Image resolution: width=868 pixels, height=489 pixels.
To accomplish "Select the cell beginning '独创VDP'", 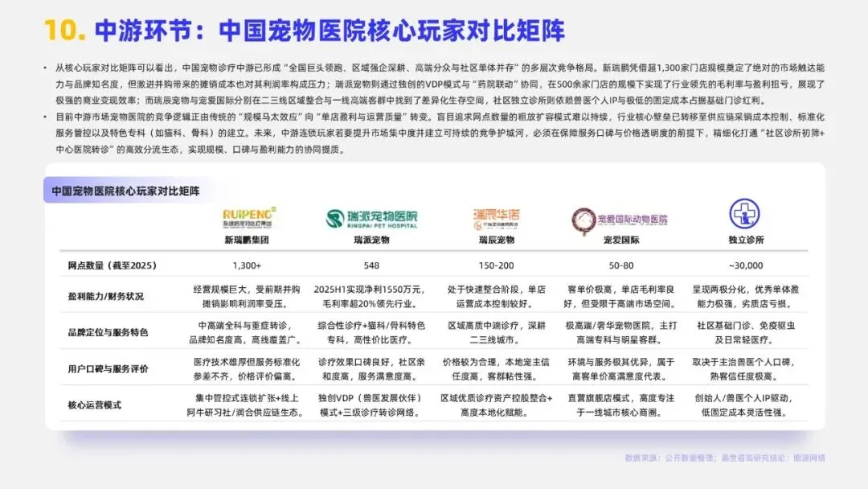I will [371, 405].
